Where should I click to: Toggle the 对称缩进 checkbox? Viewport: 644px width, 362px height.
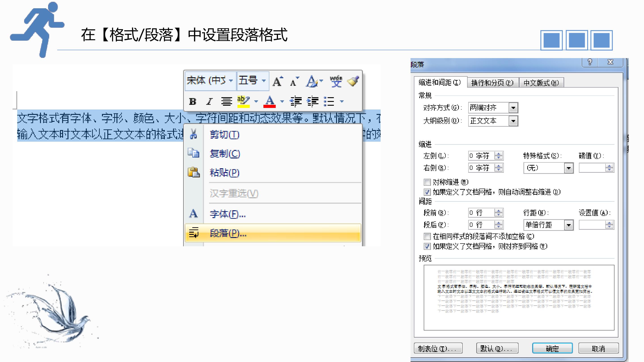427,182
